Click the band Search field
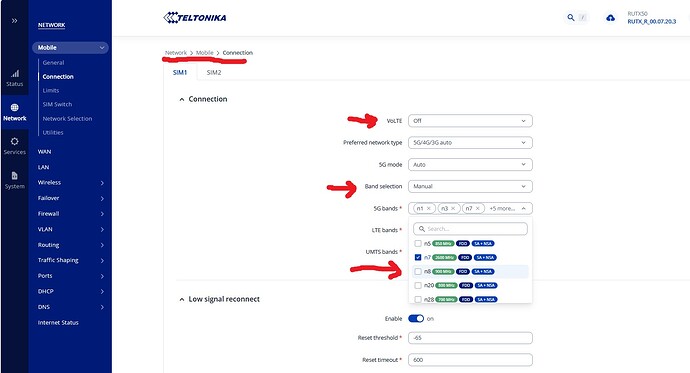 pyautogui.click(x=470, y=229)
